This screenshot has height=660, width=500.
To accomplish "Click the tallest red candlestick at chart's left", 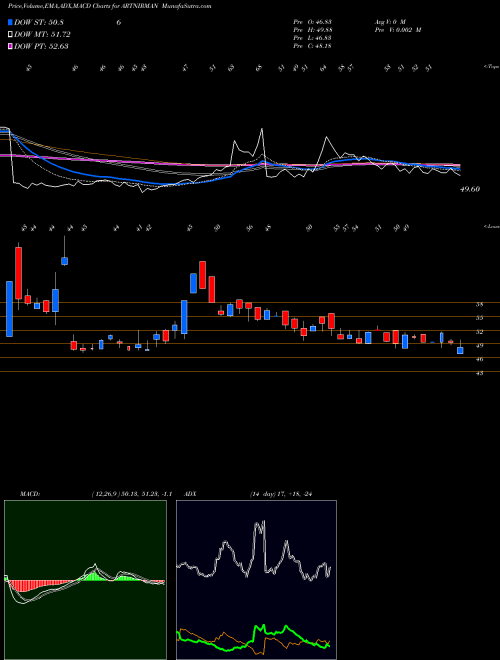I will 18,273.
